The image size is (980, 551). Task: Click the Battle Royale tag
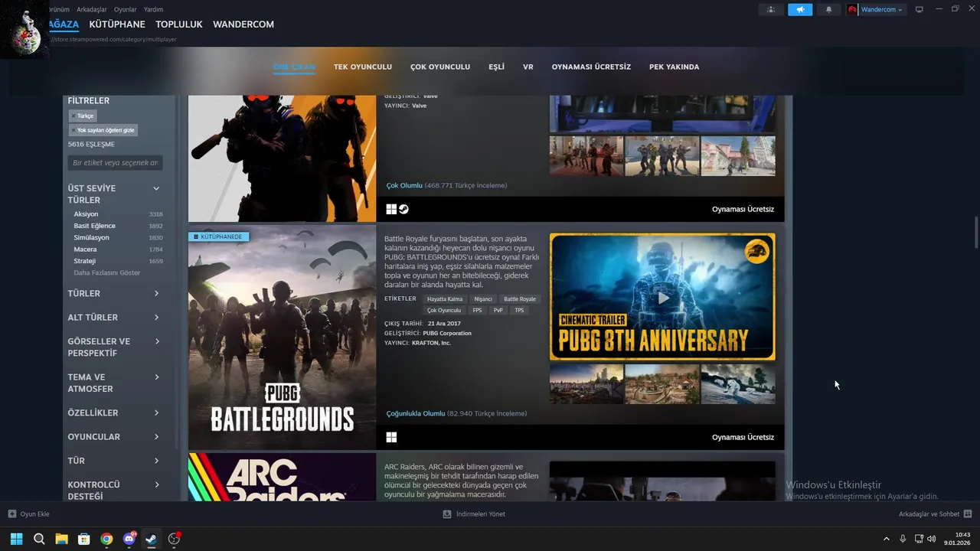pos(520,299)
